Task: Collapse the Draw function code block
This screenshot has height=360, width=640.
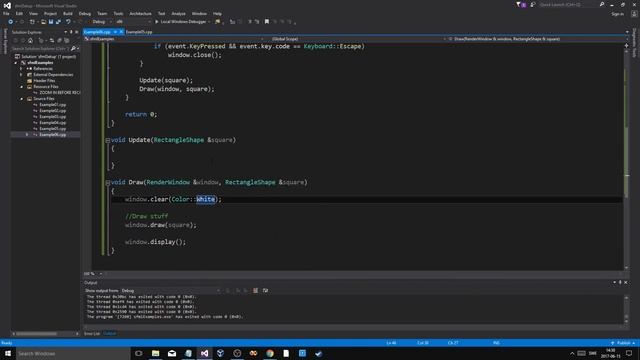Action: [108, 182]
